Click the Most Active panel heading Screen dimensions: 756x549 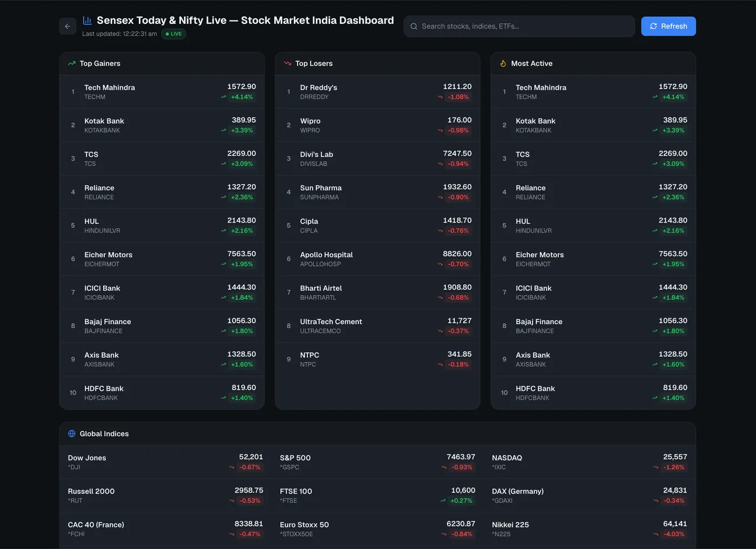[532, 64]
